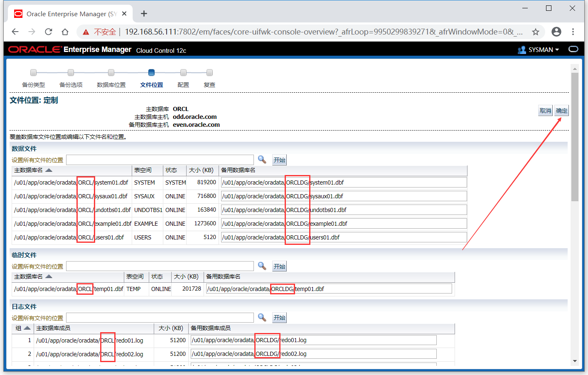Click the 确定 button
This screenshot has width=588, height=375.
pyautogui.click(x=561, y=111)
